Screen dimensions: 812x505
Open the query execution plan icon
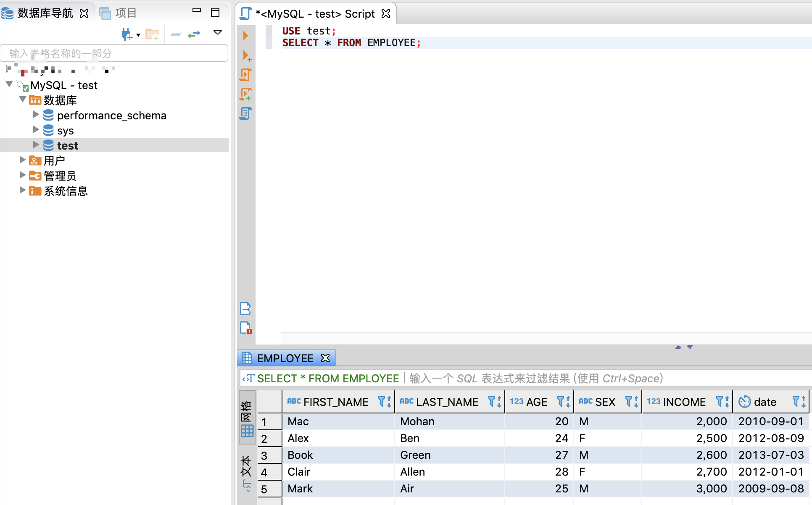(x=245, y=113)
